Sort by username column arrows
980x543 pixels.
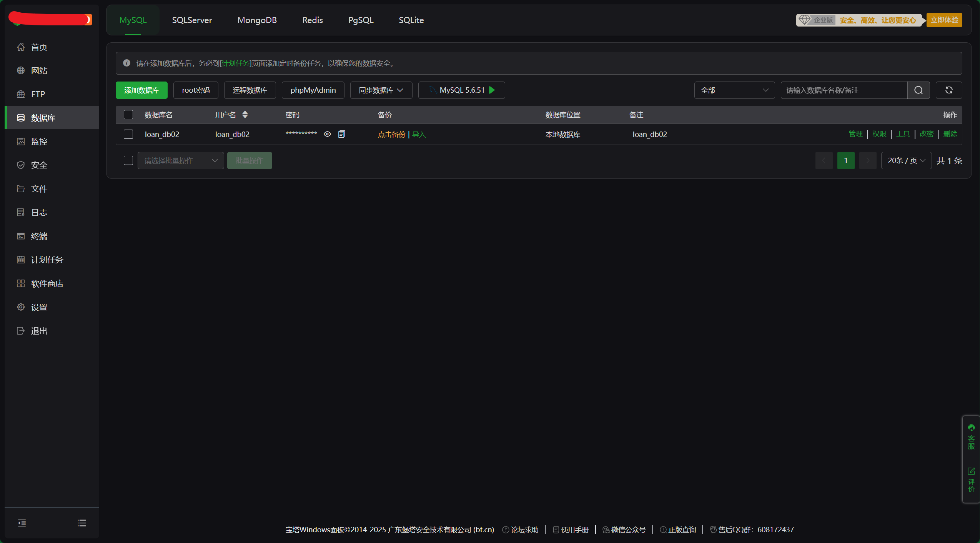tap(245, 115)
